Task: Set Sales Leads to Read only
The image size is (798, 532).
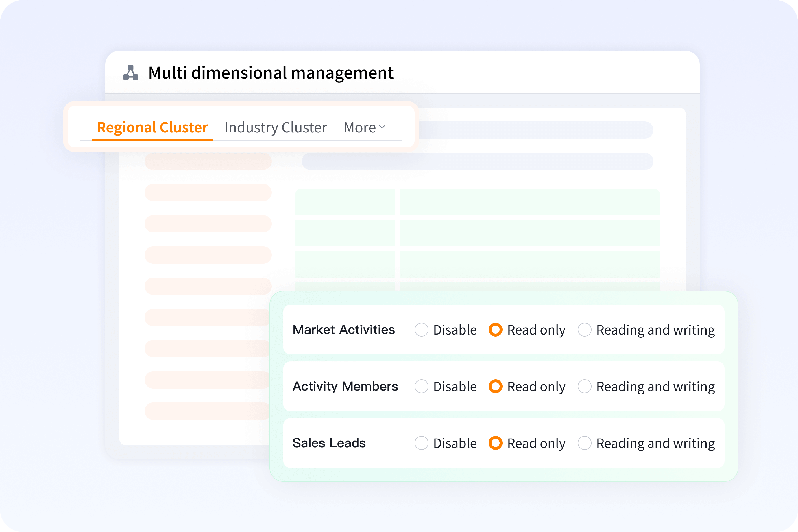Action: [x=495, y=443]
